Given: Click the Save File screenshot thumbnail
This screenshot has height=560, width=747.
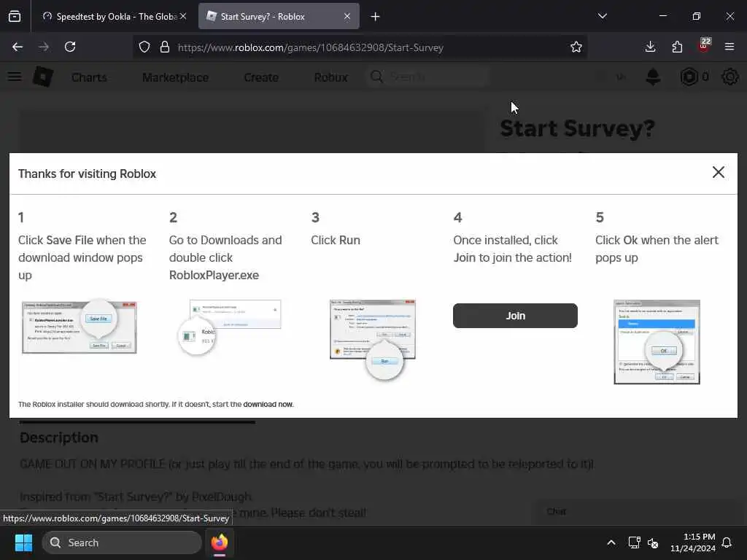Looking at the screenshot, I should pyautogui.click(x=80, y=327).
